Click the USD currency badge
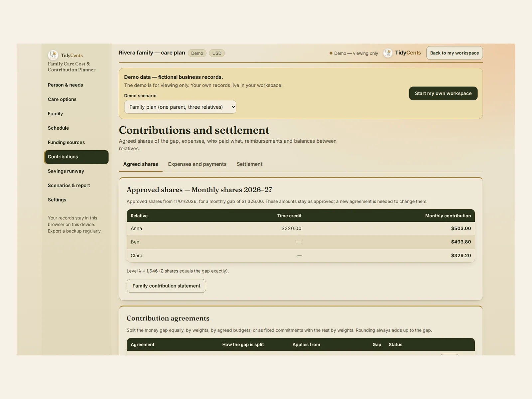532x399 pixels. pyautogui.click(x=217, y=53)
